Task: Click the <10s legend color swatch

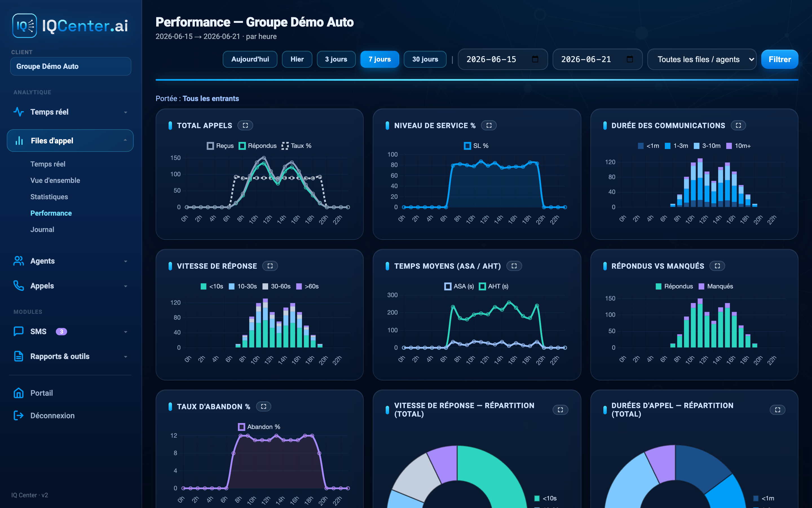Action: (x=203, y=286)
